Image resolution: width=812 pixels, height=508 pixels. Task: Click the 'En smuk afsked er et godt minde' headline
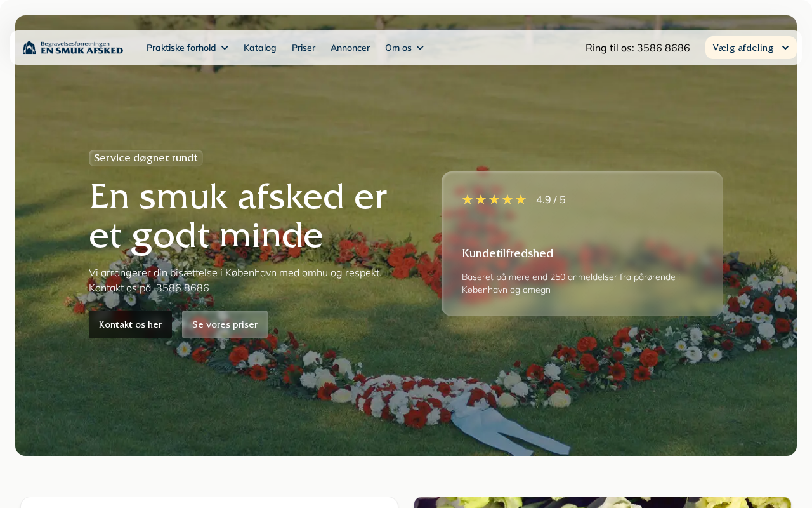238,215
